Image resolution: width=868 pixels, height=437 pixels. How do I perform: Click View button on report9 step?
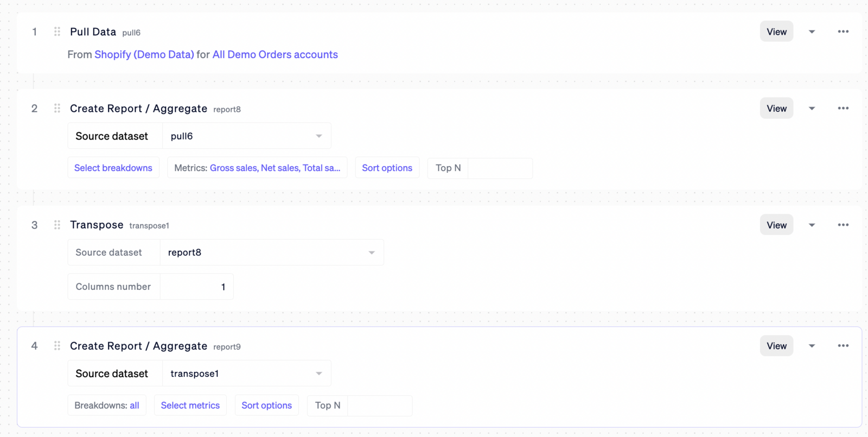tap(776, 346)
